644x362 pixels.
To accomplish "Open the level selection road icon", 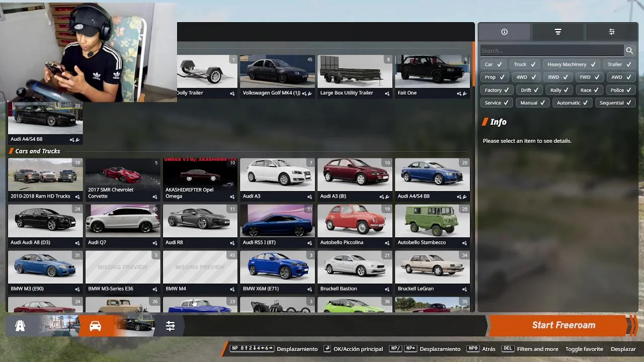I will coord(20,326).
